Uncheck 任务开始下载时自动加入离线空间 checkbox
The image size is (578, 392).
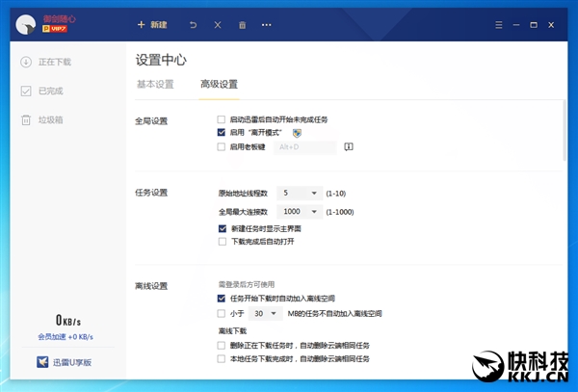click(x=222, y=298)
